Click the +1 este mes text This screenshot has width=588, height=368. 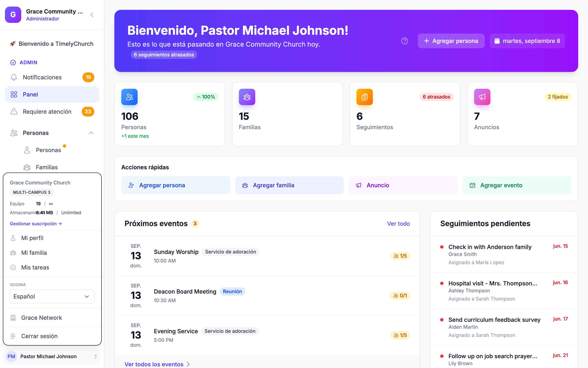pos(135,136)
